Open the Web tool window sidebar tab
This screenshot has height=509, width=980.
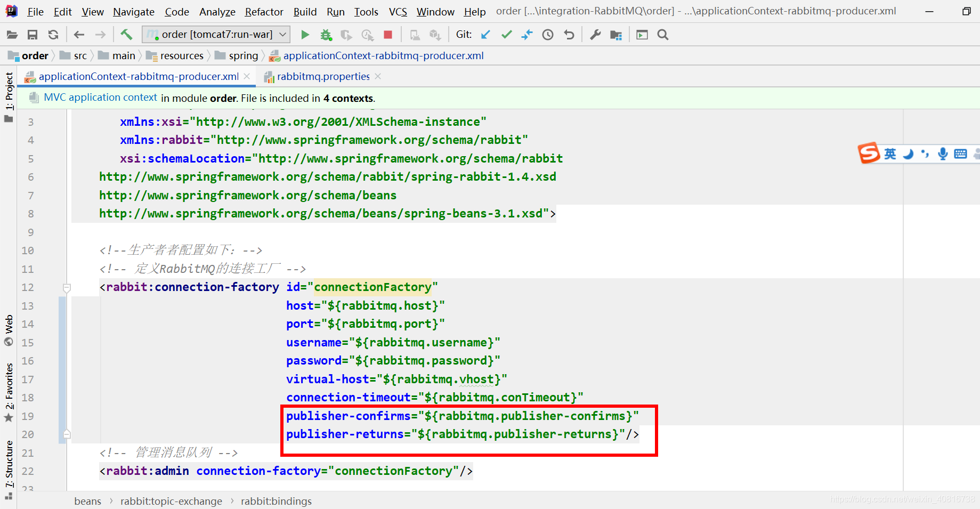click(x=9, y=330)
